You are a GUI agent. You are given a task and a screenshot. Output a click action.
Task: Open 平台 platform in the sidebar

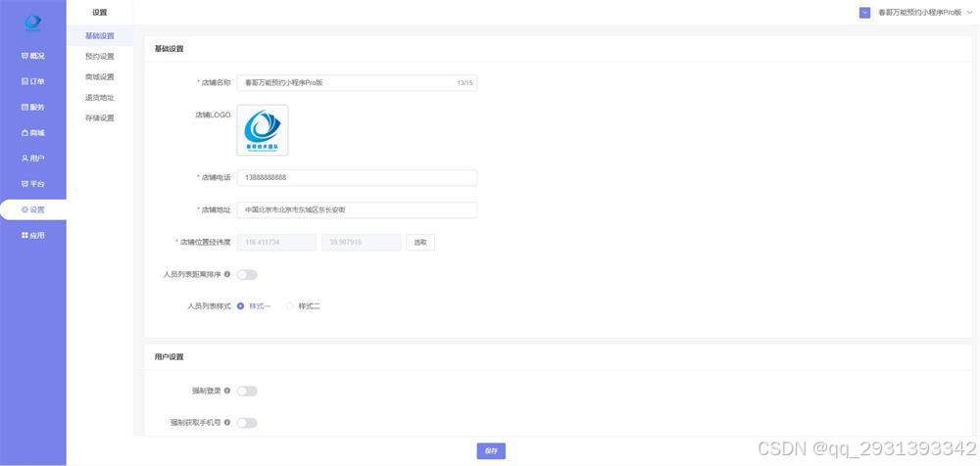pos(33,184)
